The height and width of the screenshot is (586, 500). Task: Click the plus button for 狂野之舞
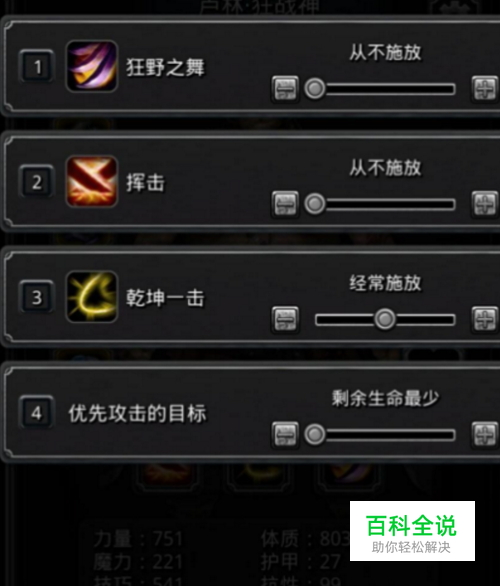[485, 89]
